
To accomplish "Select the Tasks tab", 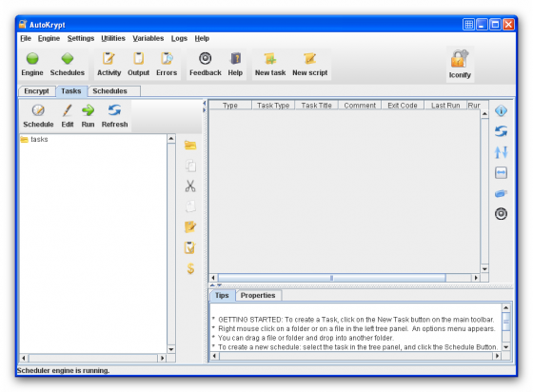I will pyautogui.click(x=71, y=91).
